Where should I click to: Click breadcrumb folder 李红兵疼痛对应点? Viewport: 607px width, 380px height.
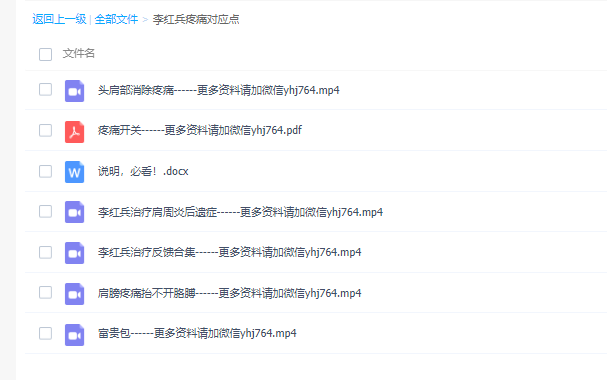pos(196,19)
